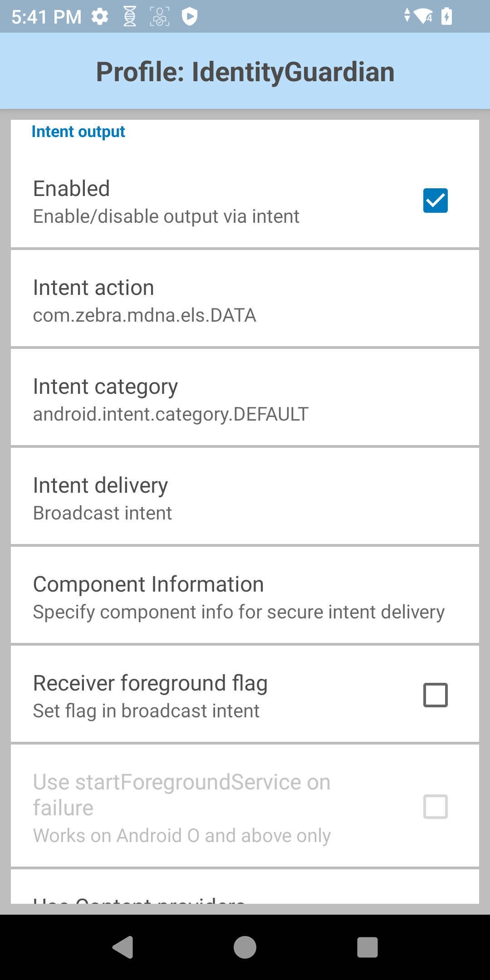
Task: Edit the Intent action value
Action: point(245,300)
